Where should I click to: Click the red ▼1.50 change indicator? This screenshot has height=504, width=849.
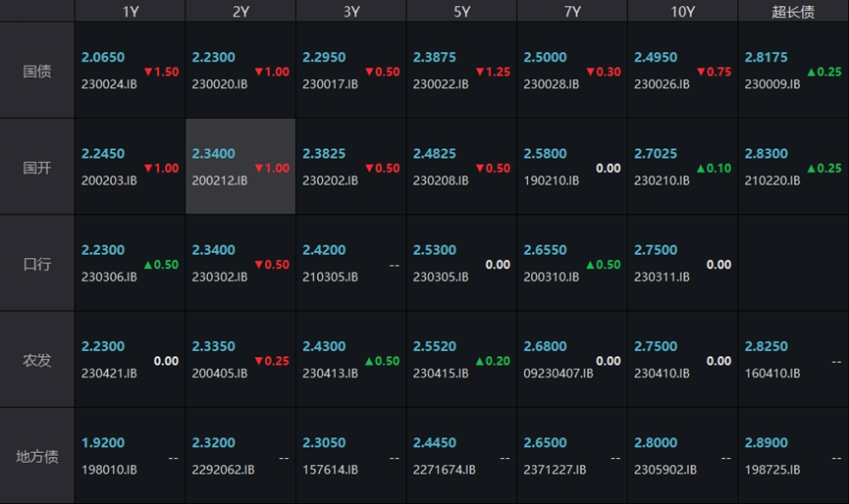(x=161, y=72)
